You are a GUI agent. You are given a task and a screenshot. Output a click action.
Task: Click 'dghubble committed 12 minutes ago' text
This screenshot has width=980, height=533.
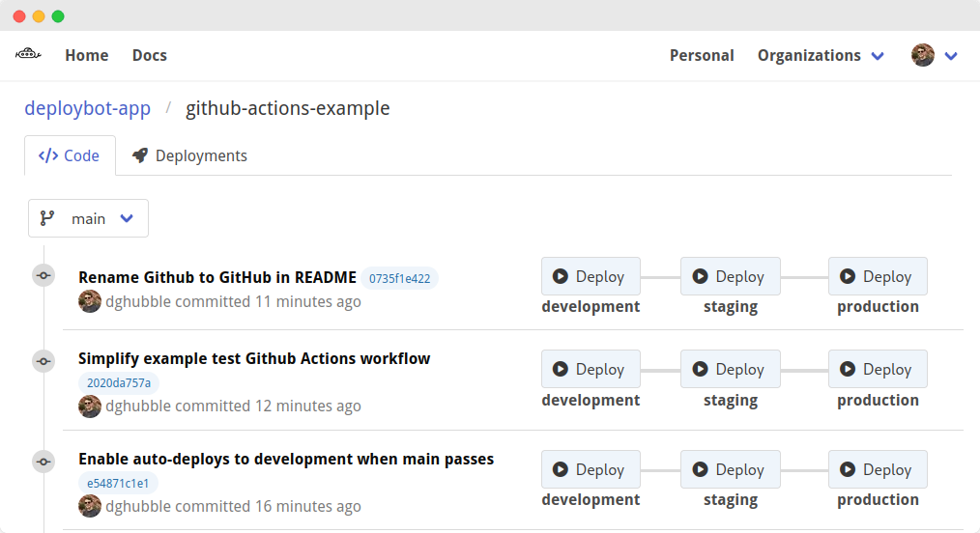[233, 407]
